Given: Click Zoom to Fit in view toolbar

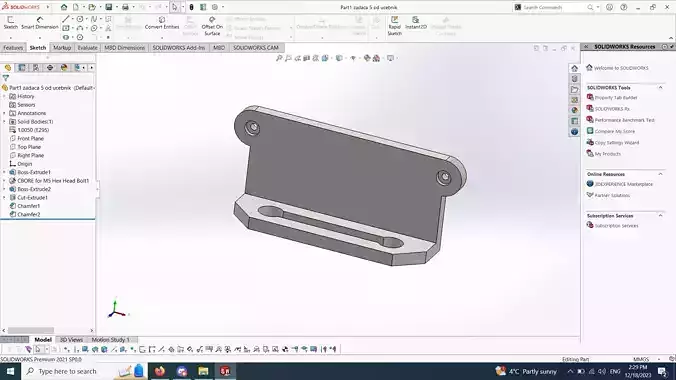Looking at the screenshot, I should coord(279,58).
